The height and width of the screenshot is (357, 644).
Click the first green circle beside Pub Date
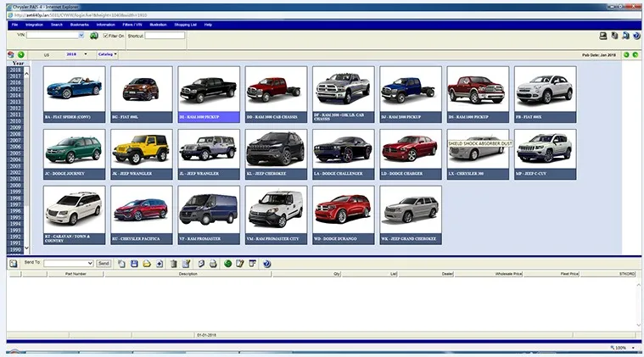pyautogui.click(x=626, y=54)
